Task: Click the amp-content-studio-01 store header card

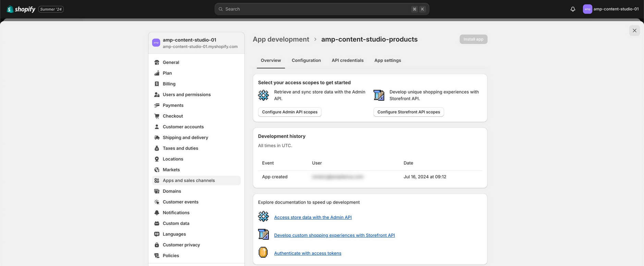Action: 196,43
